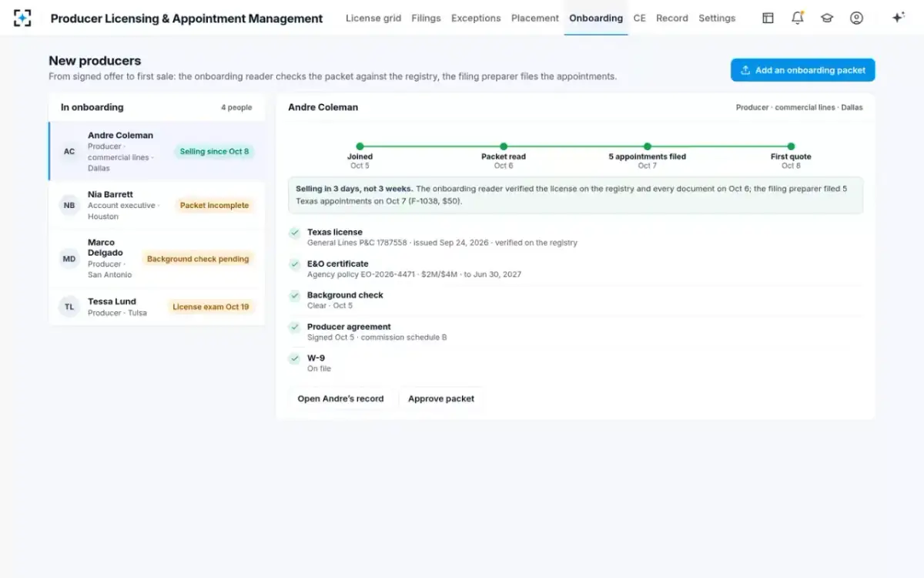Switch to the CE tab

pos(639,18)
